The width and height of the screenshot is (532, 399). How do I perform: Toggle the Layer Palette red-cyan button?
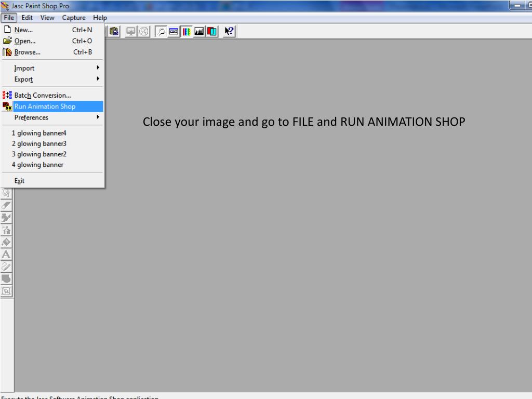(212, 32)
